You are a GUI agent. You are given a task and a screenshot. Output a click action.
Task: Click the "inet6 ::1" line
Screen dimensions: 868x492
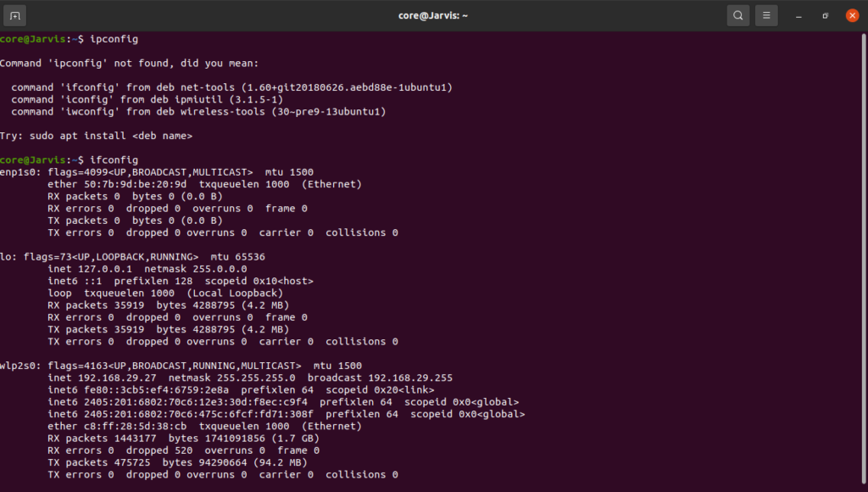coord(181,282)
